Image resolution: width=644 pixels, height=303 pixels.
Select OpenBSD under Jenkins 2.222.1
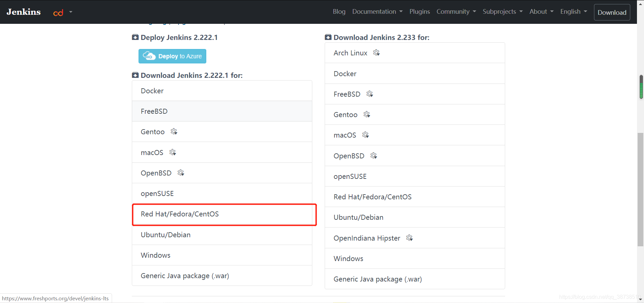coord(222,173)
